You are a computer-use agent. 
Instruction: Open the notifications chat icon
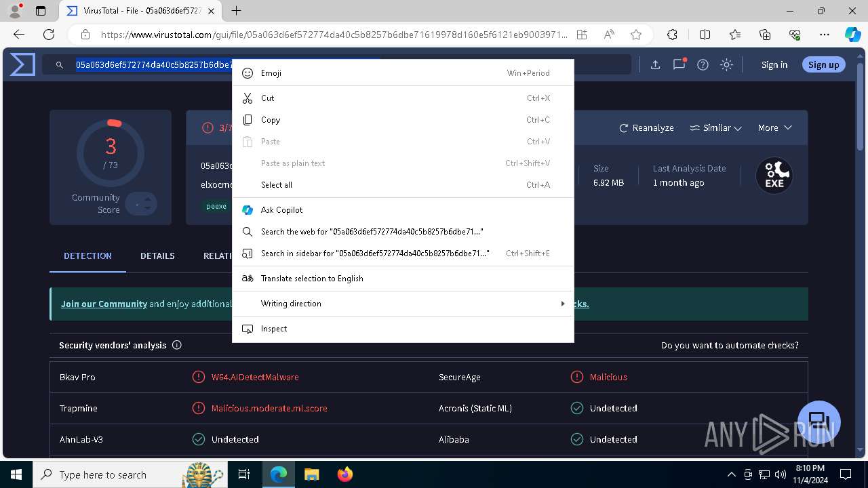[679, 64]
